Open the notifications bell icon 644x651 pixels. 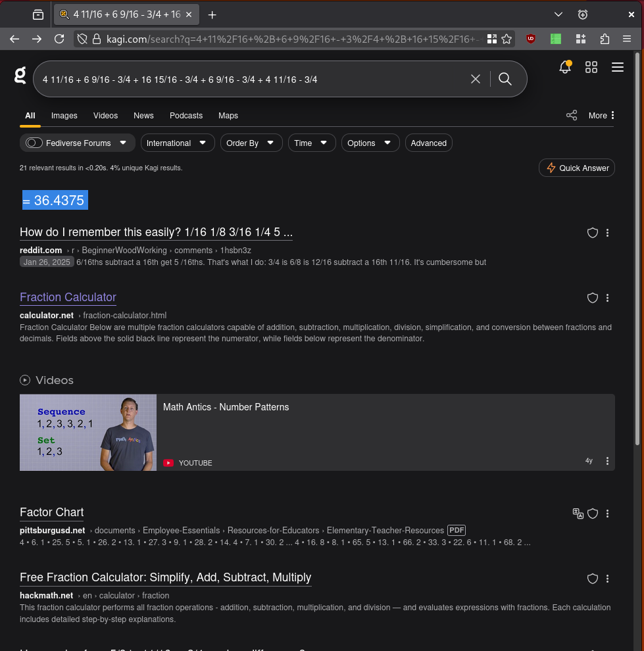tap(564, 67)
